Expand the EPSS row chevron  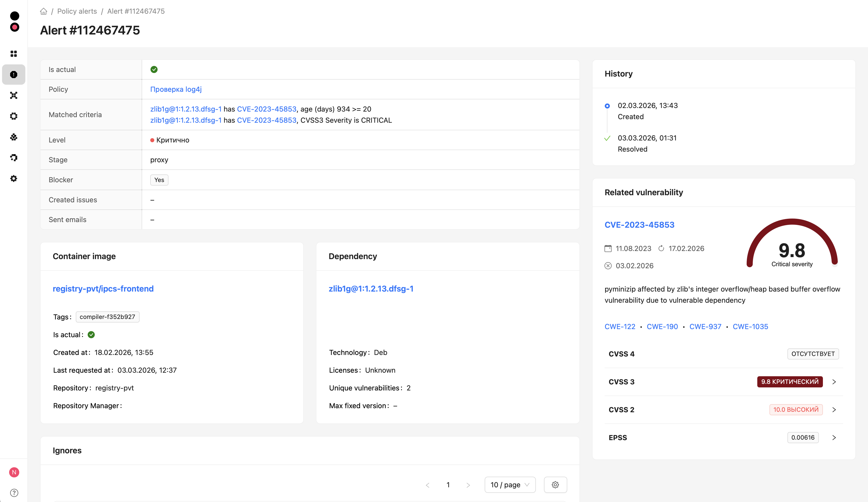click(834, 438)
